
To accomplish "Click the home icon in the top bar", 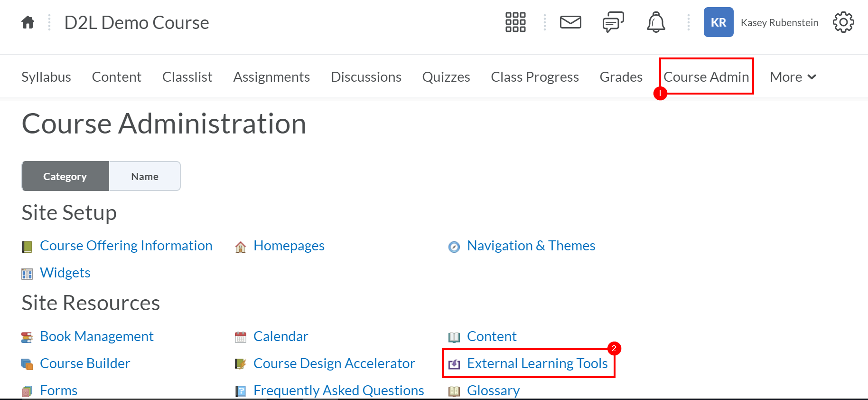I will [27, 22].
